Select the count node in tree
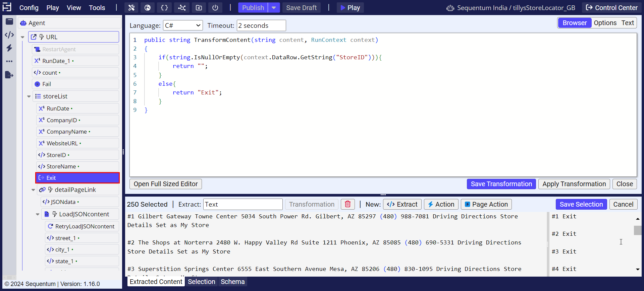Image resolution: width=644 pixels, height=291 pixels. click(x=75, y=73)
